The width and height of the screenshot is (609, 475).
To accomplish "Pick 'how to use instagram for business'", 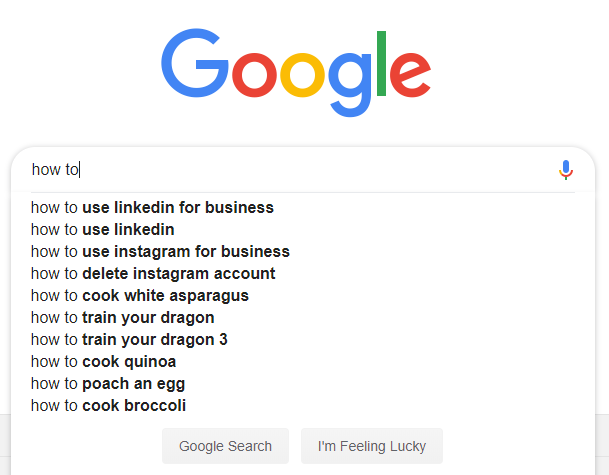I will pos(160,252).
